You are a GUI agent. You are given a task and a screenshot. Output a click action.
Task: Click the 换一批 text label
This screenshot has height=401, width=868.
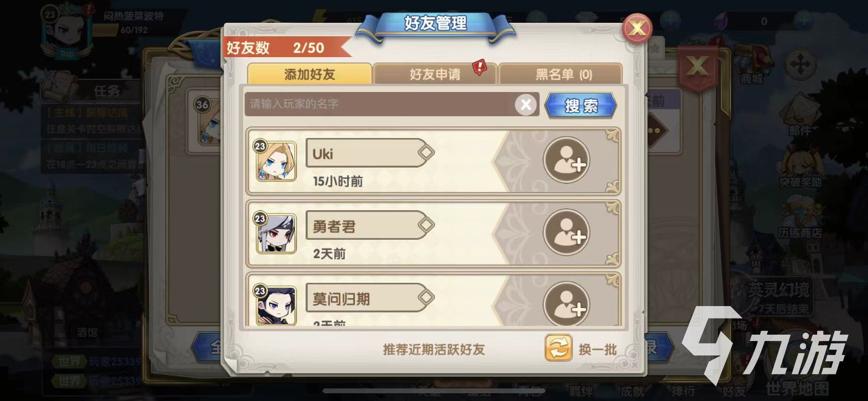598,349
